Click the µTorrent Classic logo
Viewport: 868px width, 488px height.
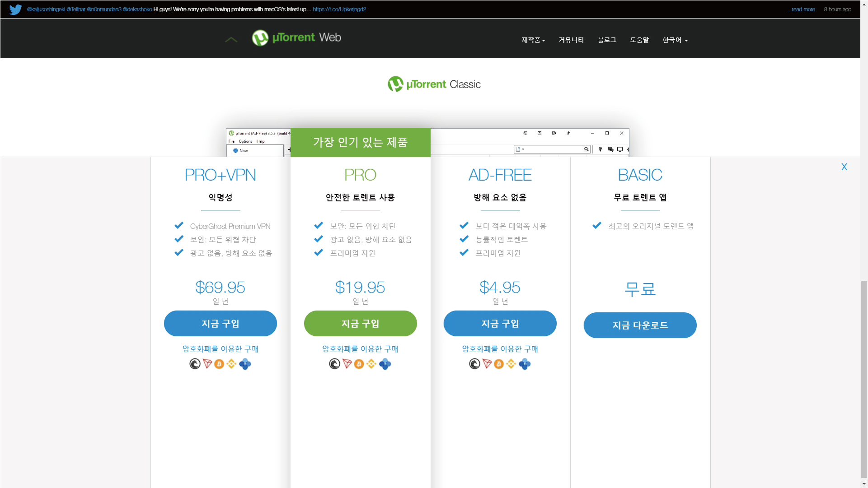coord(434,84)
